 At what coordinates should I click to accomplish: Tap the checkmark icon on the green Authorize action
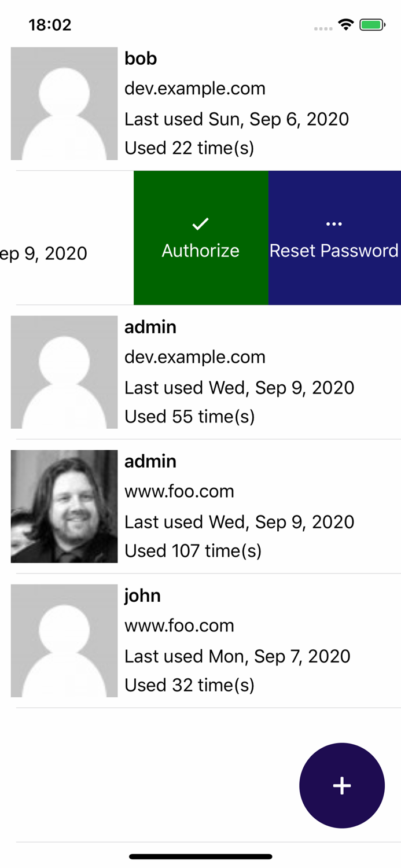[x=200, y=223]
